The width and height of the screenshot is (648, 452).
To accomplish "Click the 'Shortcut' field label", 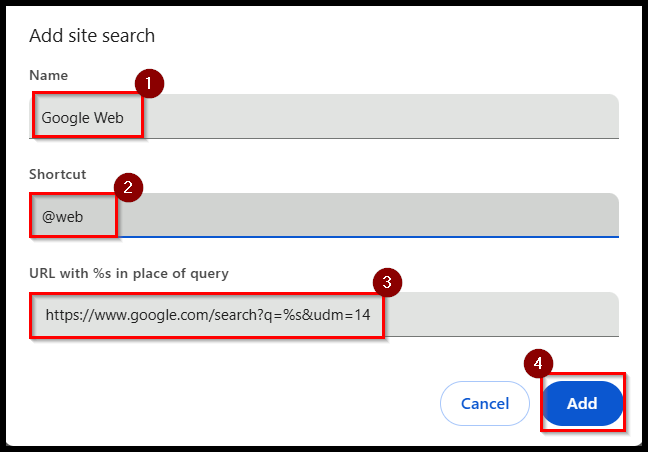I will pos(57,174).
